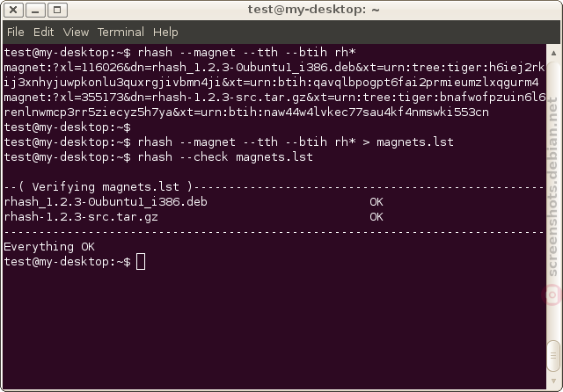Click the rhash_1.2.3-0ubuntu1_i386.deb filename in results
This screenshot has width=563, height=392.
point(106,202)
